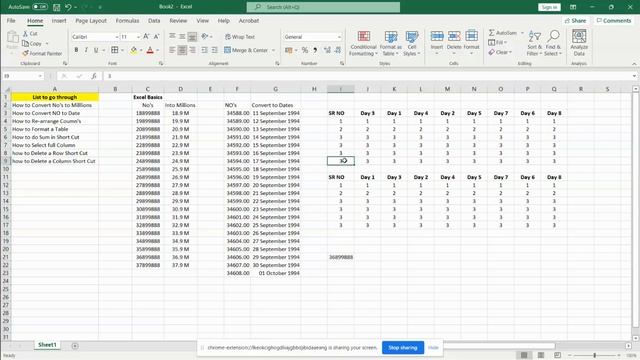Viewport: 640px width, 360px height.
Task: Increase font size with larger A
Action: coord(146,37)
